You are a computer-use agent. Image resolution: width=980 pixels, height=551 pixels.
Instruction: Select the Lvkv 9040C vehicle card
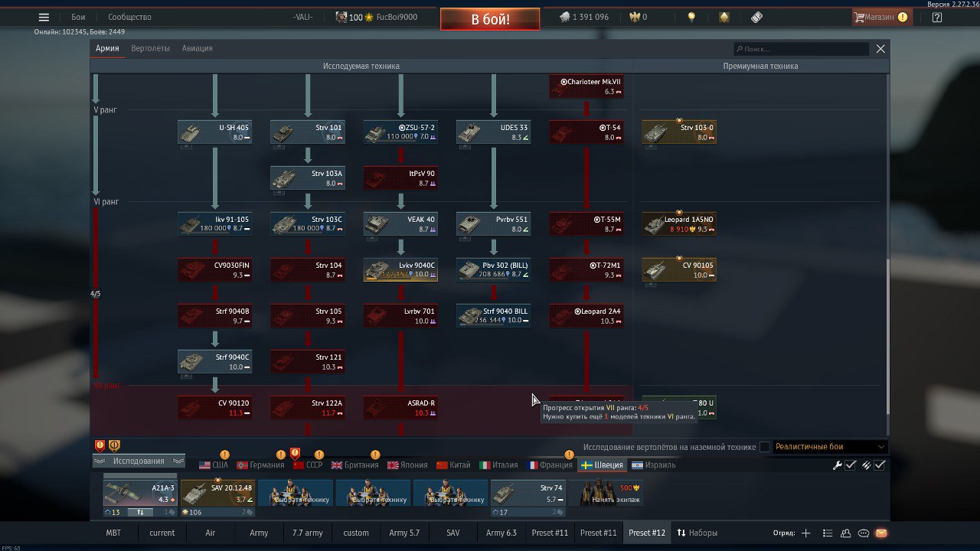pyautogui.click(x=400, y=270)
